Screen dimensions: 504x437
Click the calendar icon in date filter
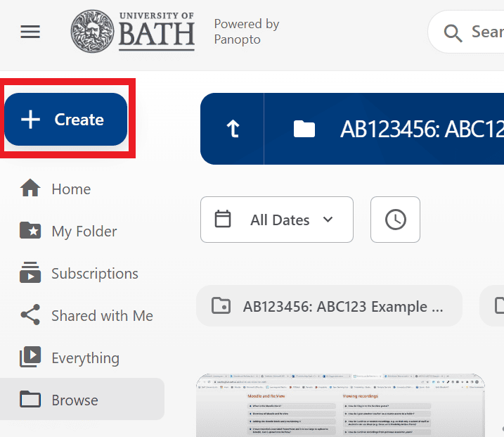223,220
